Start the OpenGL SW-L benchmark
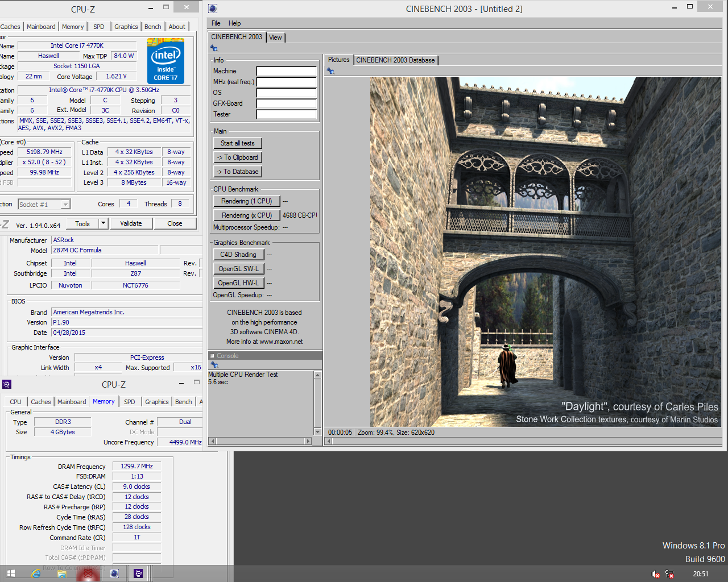The height and width of the screenshot is (582, 728). [x=238, y=269]
